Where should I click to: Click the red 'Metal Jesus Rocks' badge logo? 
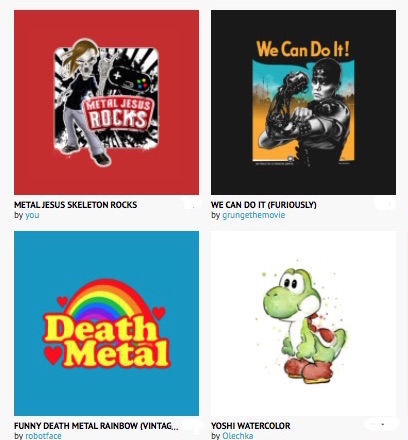click(x=118, y=114)
